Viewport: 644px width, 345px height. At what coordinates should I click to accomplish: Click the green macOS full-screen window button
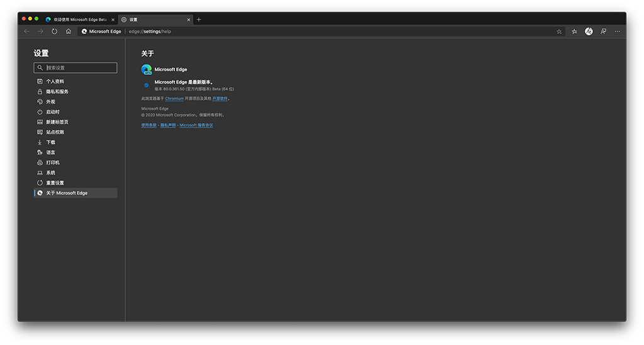[x=36, y=19]
